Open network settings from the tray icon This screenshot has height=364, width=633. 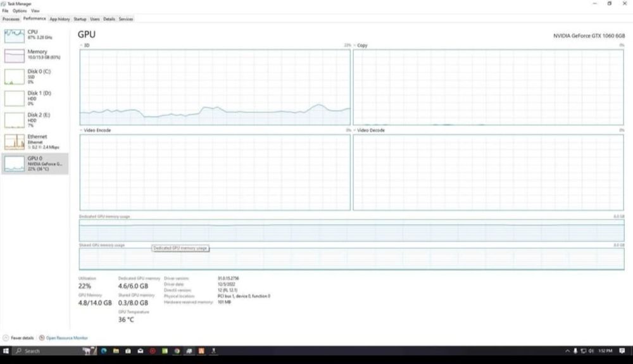pos(584,351)
